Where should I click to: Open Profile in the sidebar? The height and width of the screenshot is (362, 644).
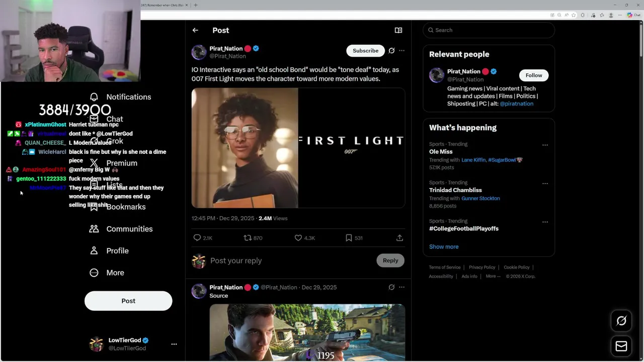[x=109, y=251]
